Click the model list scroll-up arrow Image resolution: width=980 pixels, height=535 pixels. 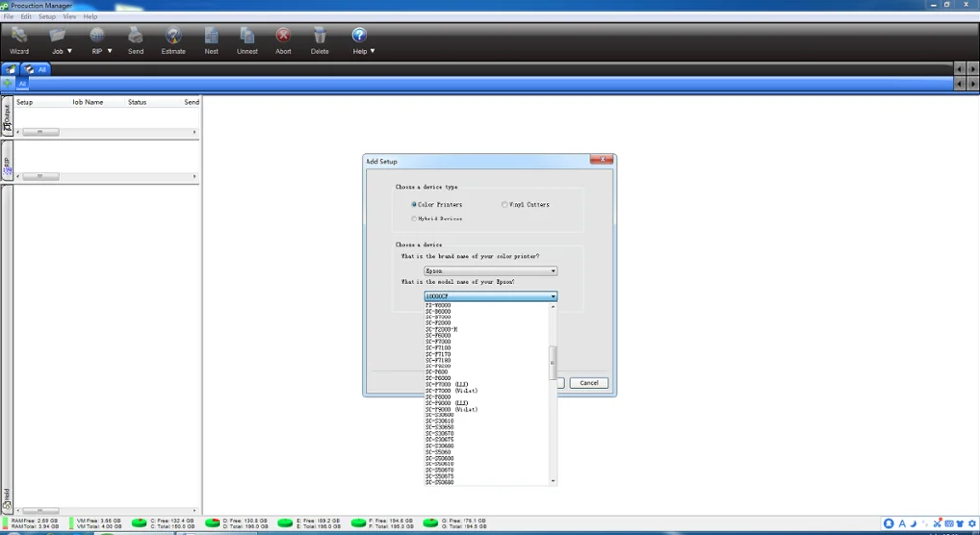tap(553, 307)
